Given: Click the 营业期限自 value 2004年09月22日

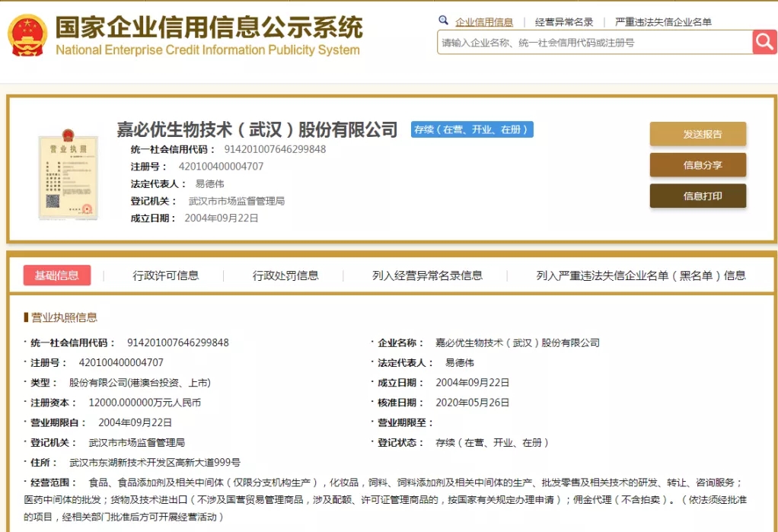Looking at the screenshot, I should click(x=135, y=422).
